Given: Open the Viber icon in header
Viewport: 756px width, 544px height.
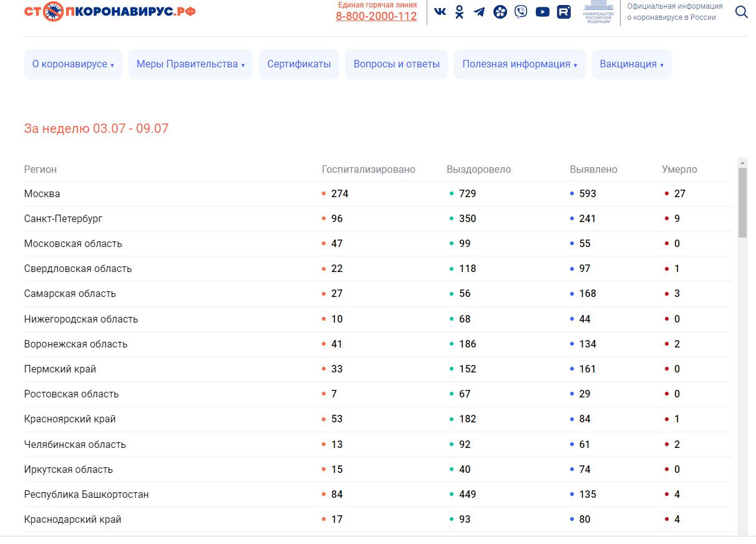Looking at the screenshot, I should [521, 12].
